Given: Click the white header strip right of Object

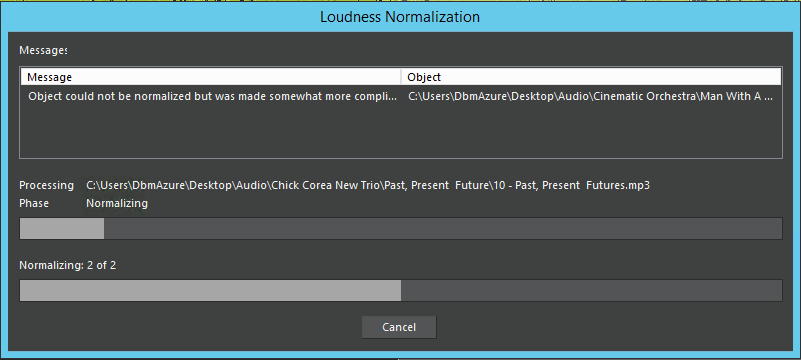Looking at the screenshot, I should 613,77.
